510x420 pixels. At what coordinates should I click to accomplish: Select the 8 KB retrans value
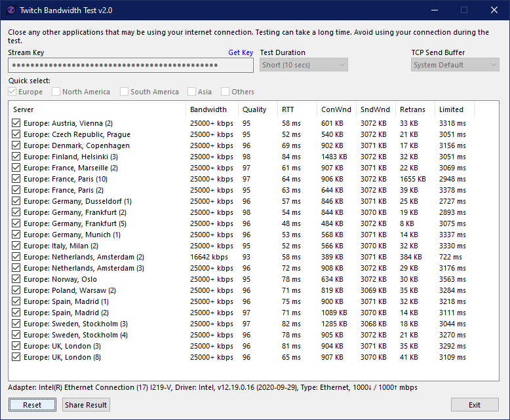click(x=407, y=223)
